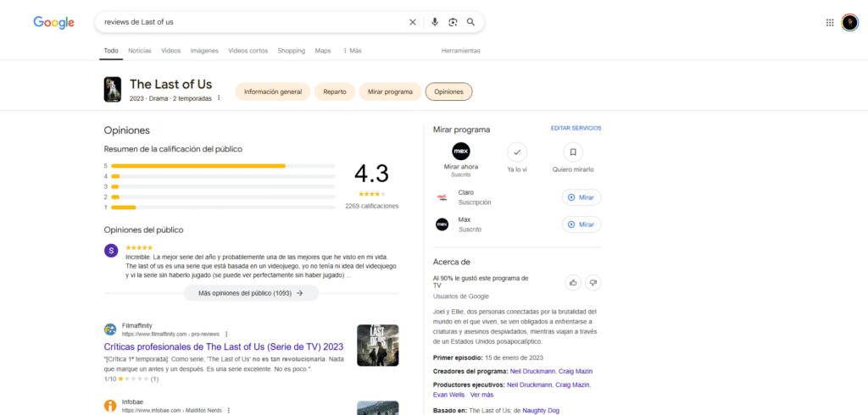Open the Filmaffinity 'Críticas profesionales' result link
The image size is (868, 415).
pos(223,346)
